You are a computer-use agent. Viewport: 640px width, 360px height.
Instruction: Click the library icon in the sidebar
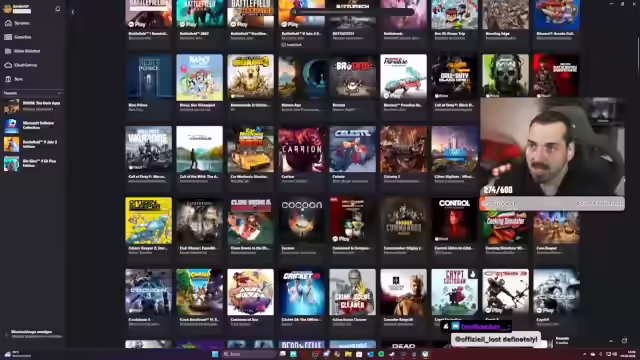(x=8, y=51)
